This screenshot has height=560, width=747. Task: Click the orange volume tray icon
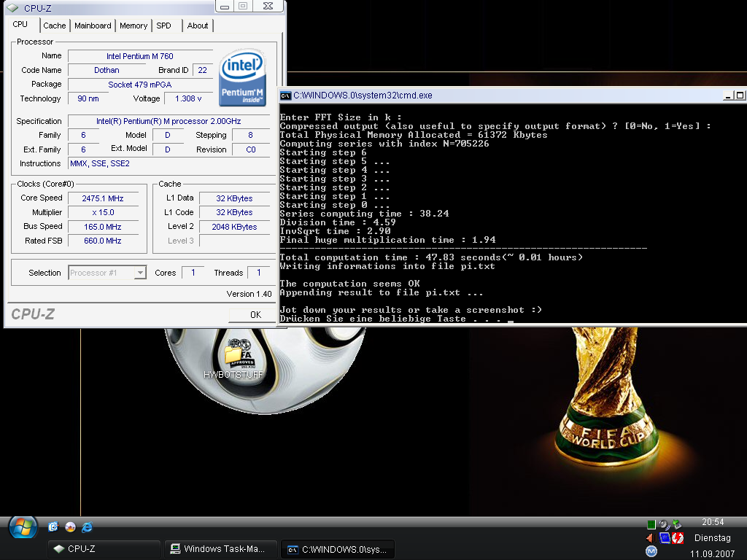tap(651, 538)
